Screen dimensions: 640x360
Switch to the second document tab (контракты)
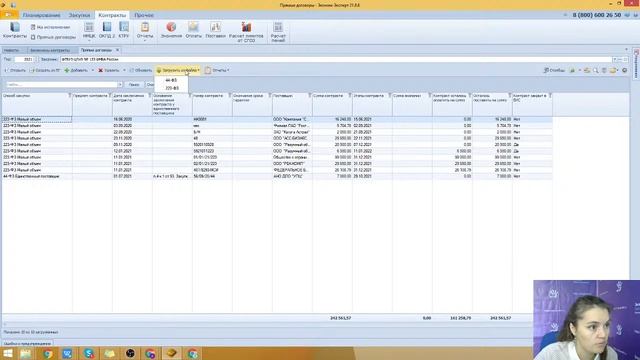(x=50, y=50)
